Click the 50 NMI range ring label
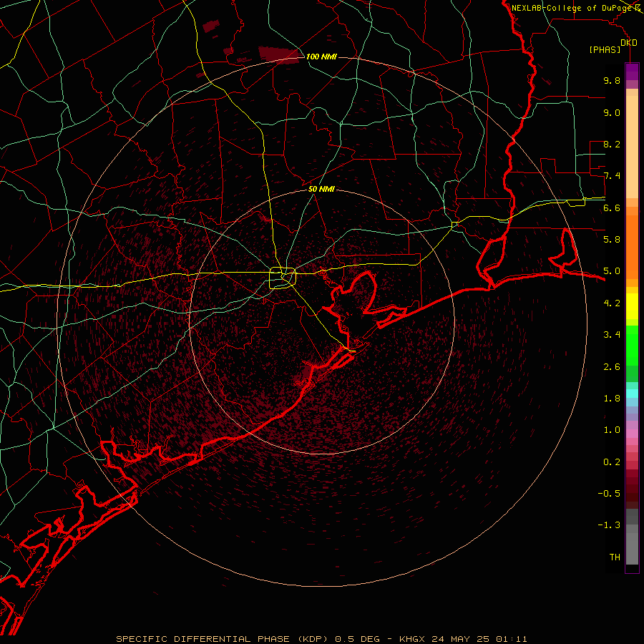This screenshot has height=644, width=644. [321, 190]
